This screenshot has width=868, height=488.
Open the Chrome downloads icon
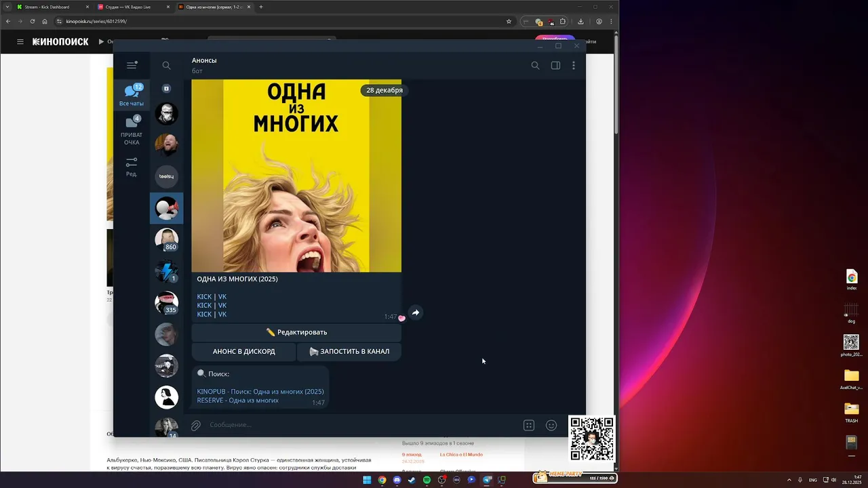coord(580,21)
